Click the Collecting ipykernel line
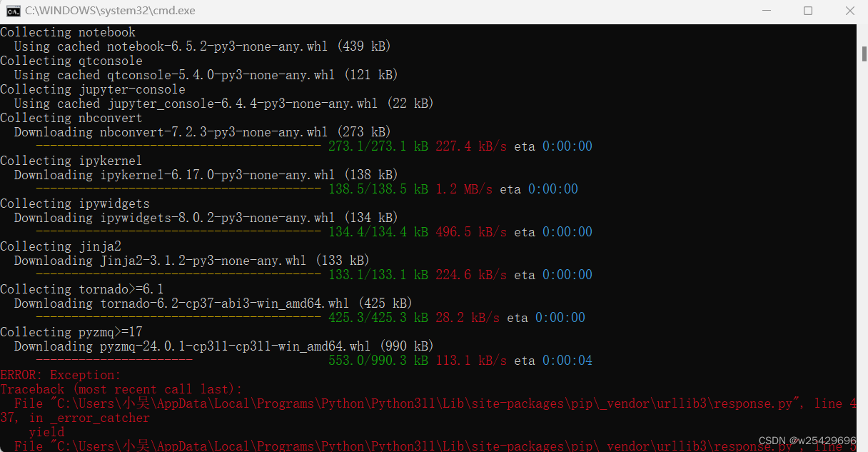 click(70, 160)
